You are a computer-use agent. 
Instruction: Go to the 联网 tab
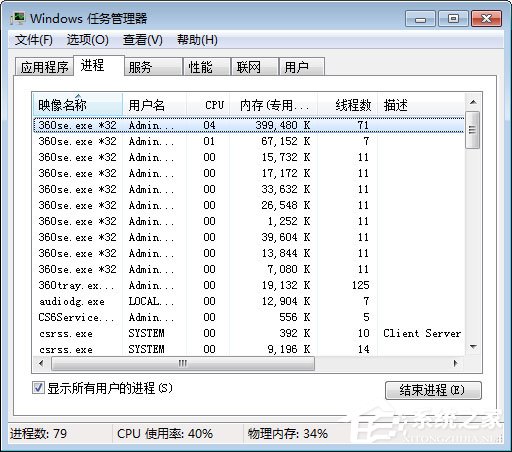point(255,67)
